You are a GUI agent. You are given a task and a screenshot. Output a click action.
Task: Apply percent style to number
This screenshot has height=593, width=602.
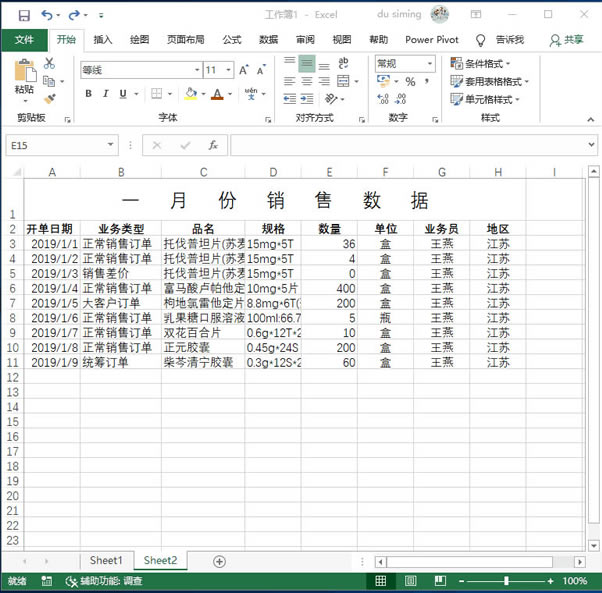[410, 81]
